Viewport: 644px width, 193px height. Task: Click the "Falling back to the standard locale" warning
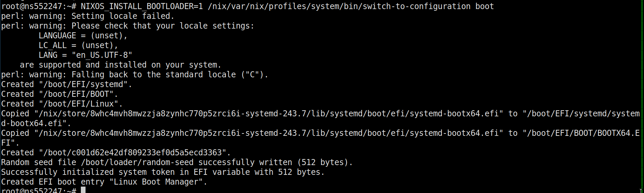[x=170, y=75]
